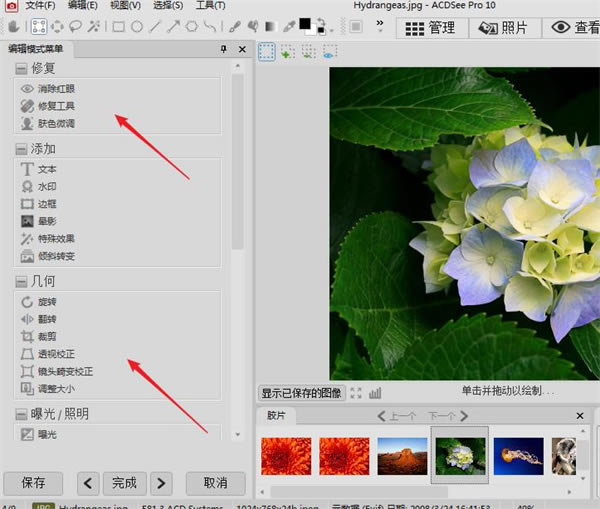Select the Lasso selection tool
The height and width of the screenshot is (509, 600).
pyautogui.click(x=75, y=26)
